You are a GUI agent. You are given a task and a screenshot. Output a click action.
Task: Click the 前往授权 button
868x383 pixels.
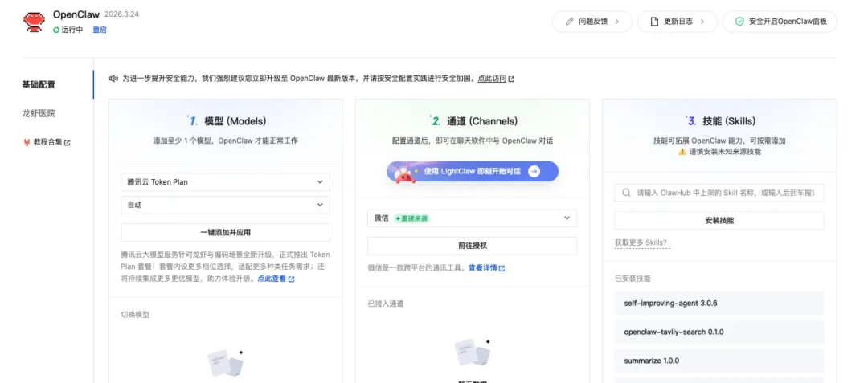coord(473,246)
